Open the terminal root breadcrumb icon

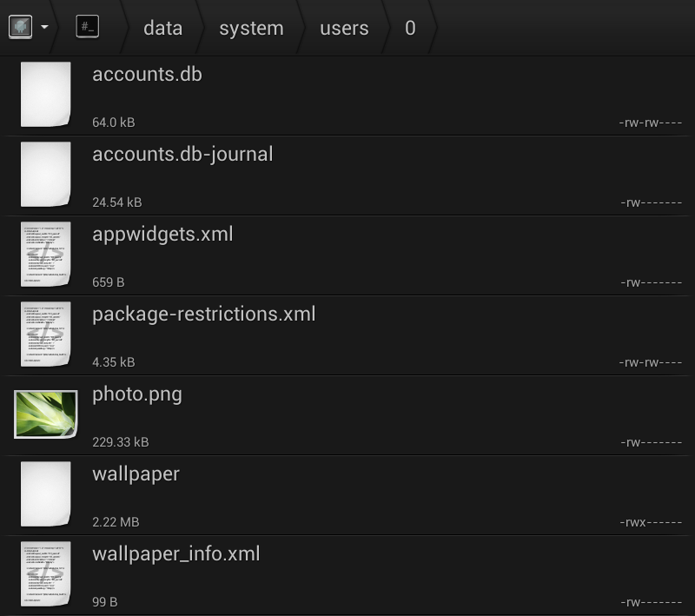click(x=87, y=27)
